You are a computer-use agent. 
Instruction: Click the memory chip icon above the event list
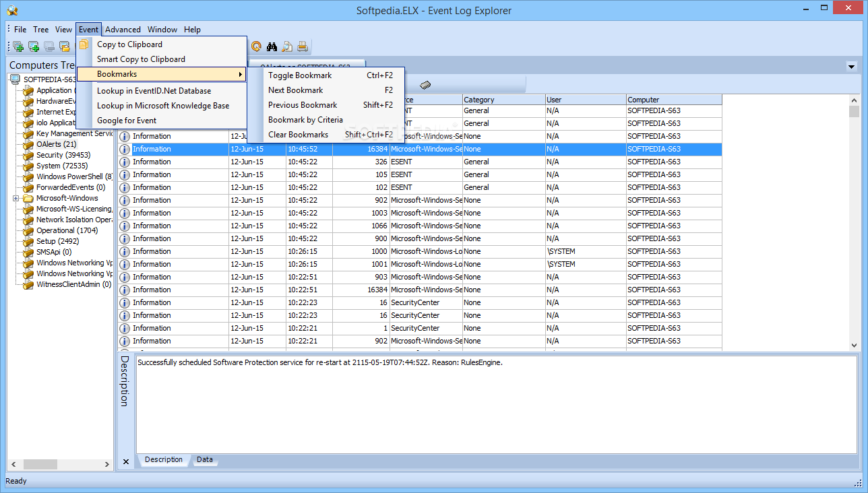pos(425,85)
